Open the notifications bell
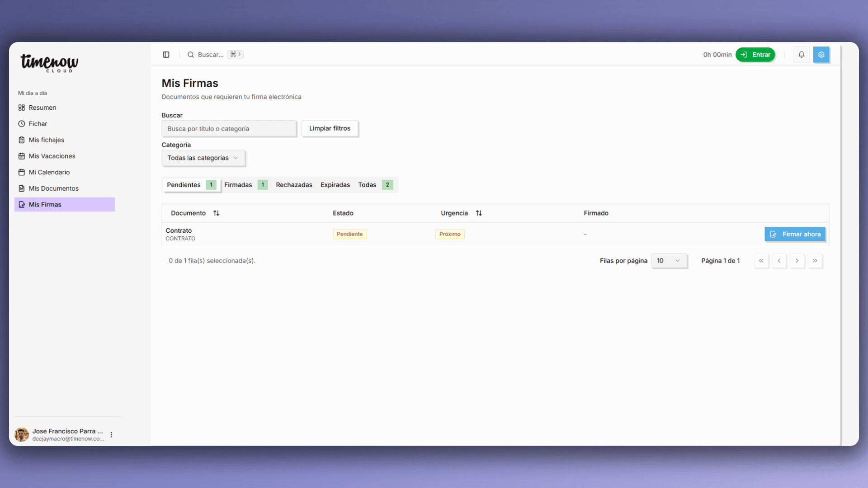The width and height of the screenshot is (868, 488). pos(801,55)
